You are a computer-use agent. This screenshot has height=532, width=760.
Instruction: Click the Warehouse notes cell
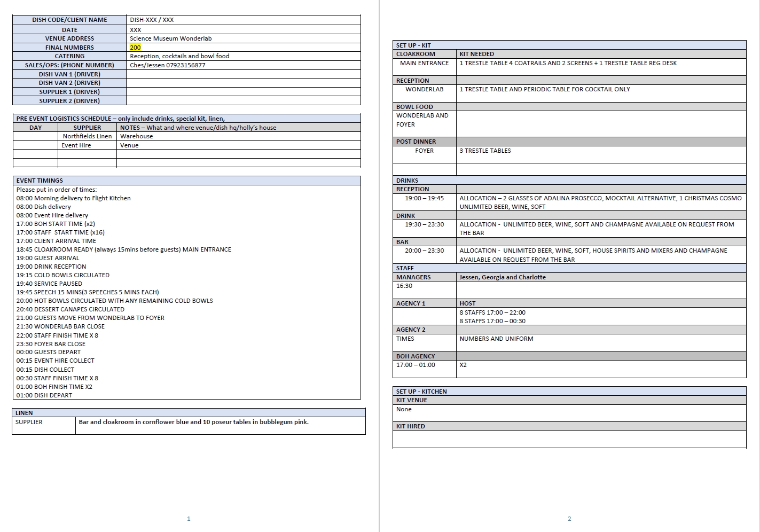click(x=137, y=136)
